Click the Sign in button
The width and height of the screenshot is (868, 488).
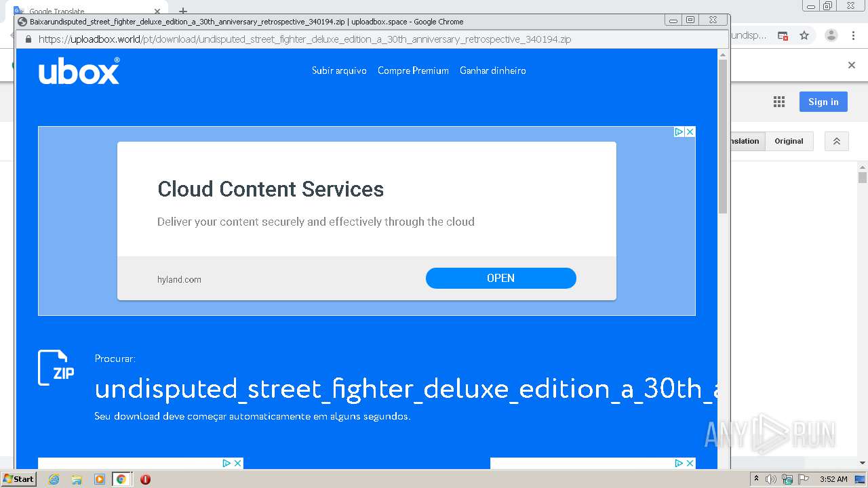823,102
